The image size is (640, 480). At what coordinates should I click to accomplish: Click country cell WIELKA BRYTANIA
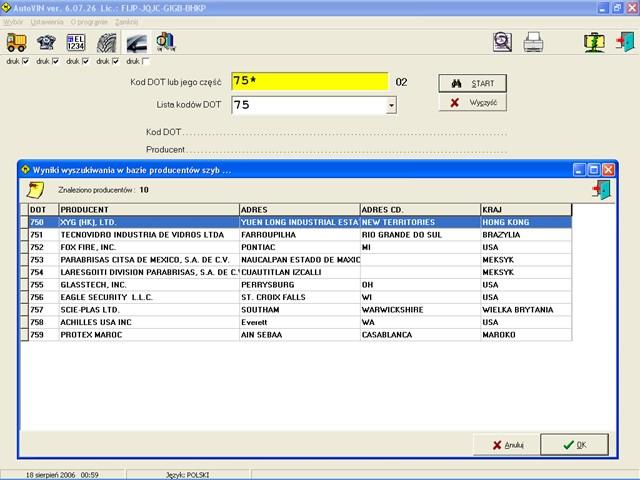pyautogui.click(x=526, y=310)
